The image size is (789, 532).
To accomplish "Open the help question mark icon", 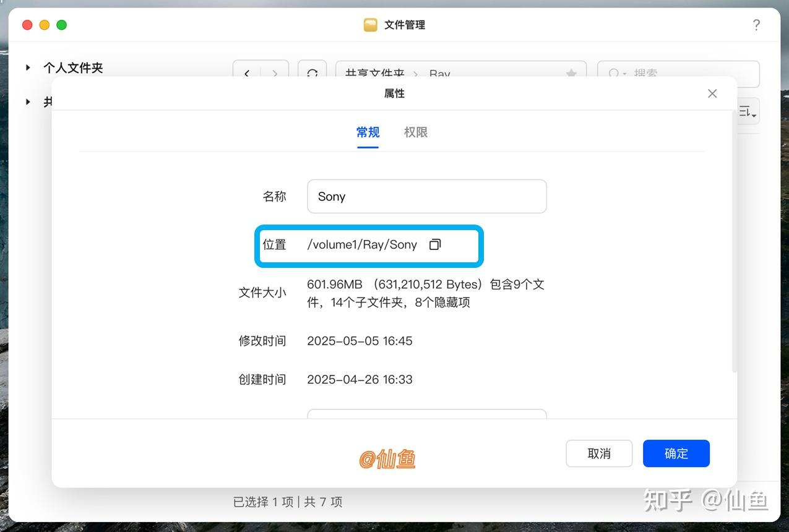I will (x=756, y=25).
